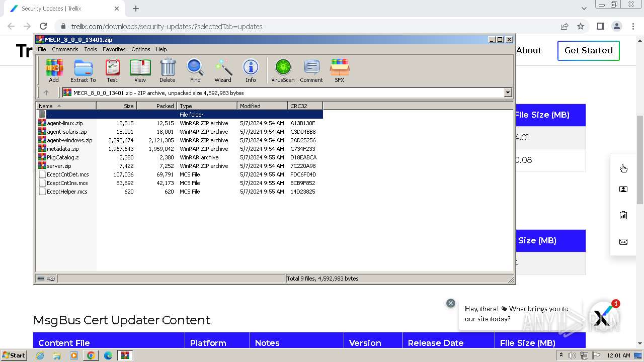Click the Add toolbar icon in WinRAR
Screen dimensions: 644x362
pyautogui.click(x=54, y=70)
